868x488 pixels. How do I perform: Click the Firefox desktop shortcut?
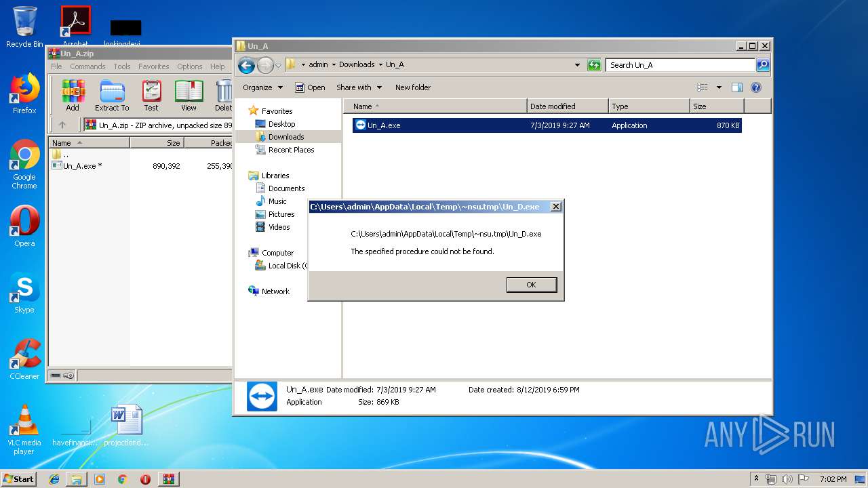point(24,94)
